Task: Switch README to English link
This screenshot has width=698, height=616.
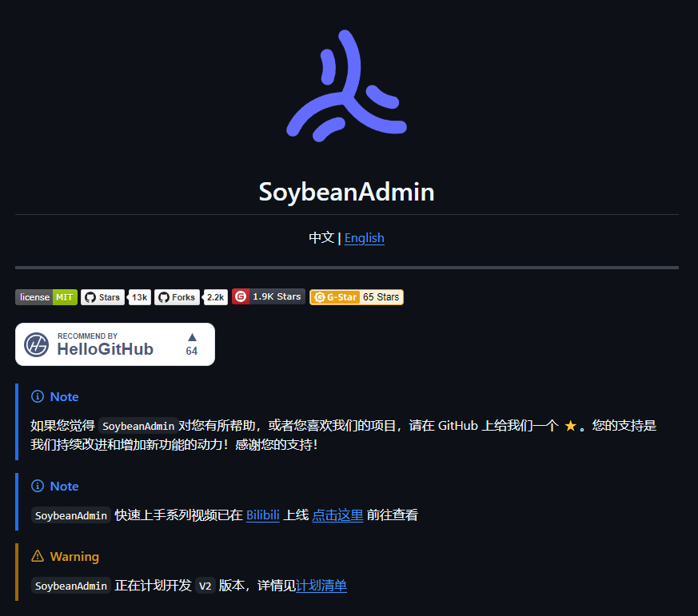Action: (x=364, y=238)
